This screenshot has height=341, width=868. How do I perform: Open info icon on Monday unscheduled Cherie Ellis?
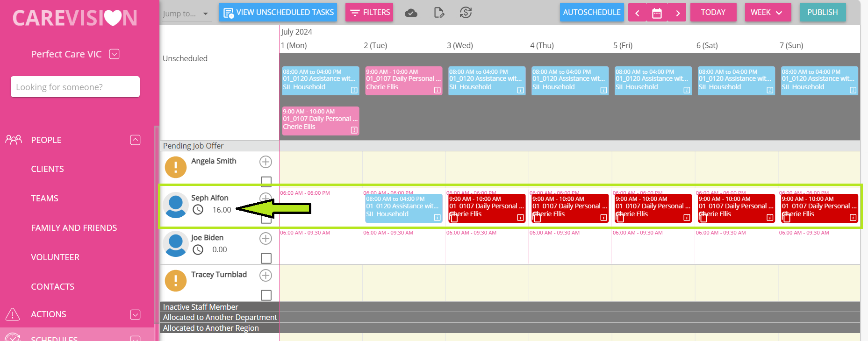click(354, 130)
